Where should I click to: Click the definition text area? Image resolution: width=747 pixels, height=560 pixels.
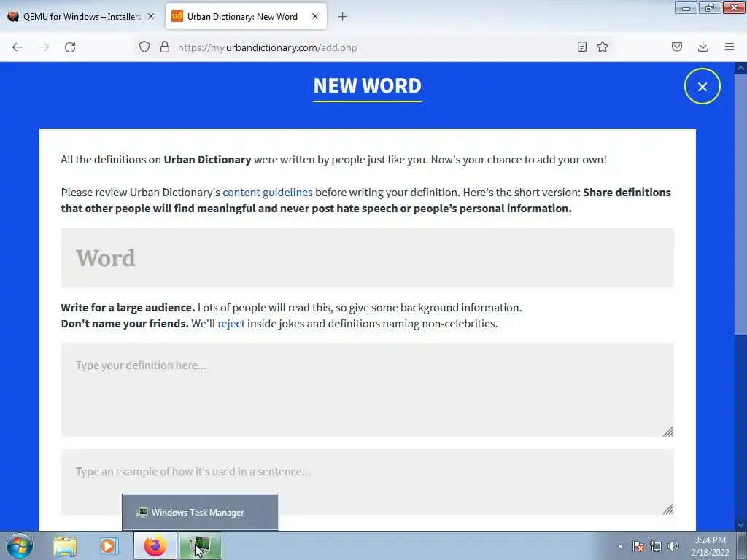click(x=368, y=390)
